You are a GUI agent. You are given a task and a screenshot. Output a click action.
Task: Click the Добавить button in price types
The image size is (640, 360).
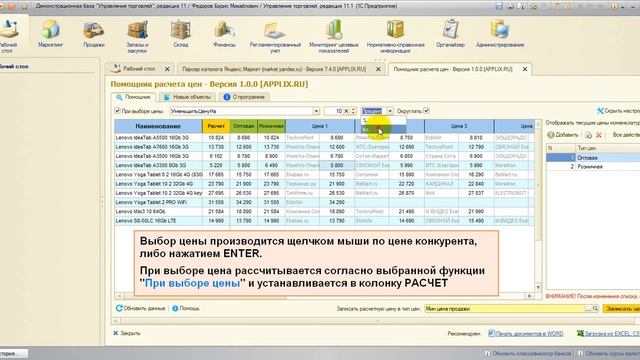[x=562, y=135]
